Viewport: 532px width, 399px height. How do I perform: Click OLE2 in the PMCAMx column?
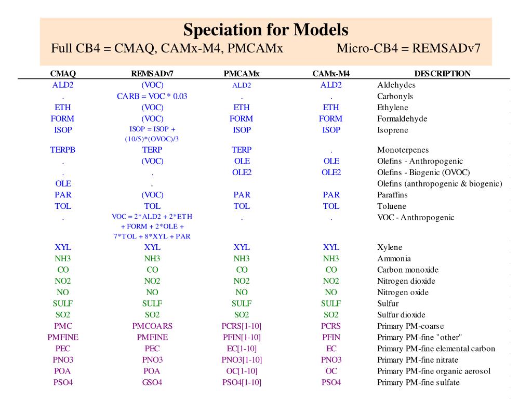coord(242,172)
